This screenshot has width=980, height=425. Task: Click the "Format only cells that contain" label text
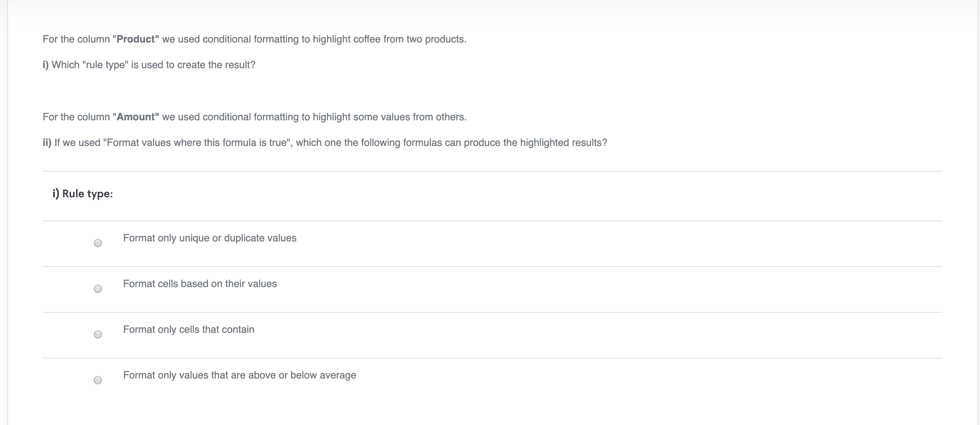tap(189, 330)
